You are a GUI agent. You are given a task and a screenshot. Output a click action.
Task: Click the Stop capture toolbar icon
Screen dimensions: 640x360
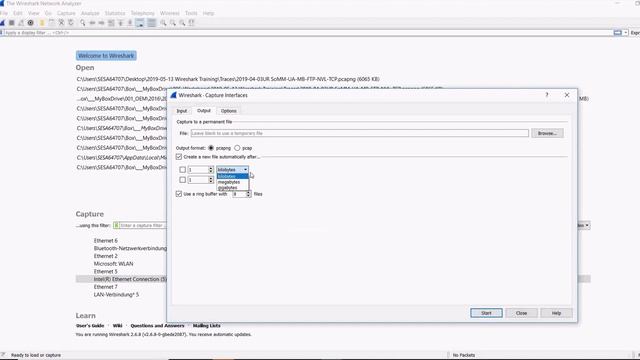point(12,23)
